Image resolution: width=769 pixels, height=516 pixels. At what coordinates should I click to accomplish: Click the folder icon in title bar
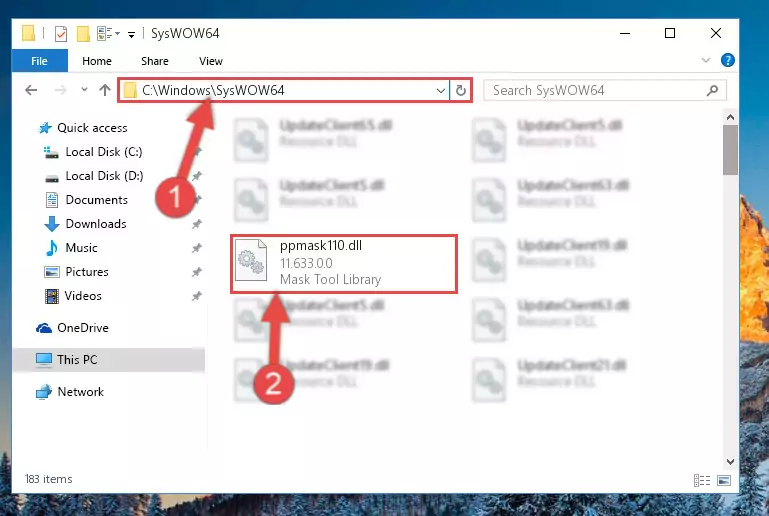coord(28,33)
